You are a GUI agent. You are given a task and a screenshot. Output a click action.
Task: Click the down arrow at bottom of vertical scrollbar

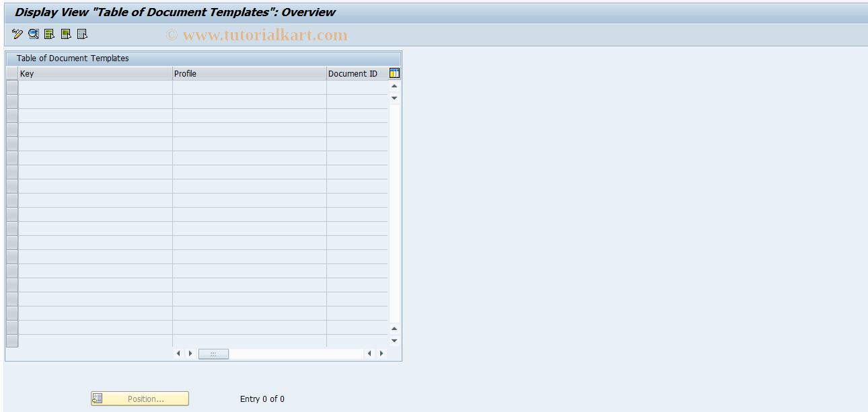(x=395, y=341)
